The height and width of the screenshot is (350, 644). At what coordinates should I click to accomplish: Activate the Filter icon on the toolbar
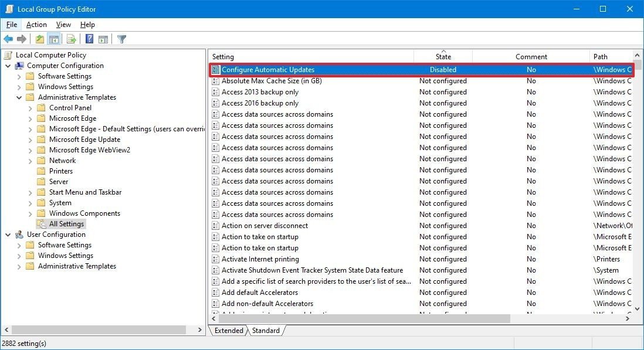[121, 39]
